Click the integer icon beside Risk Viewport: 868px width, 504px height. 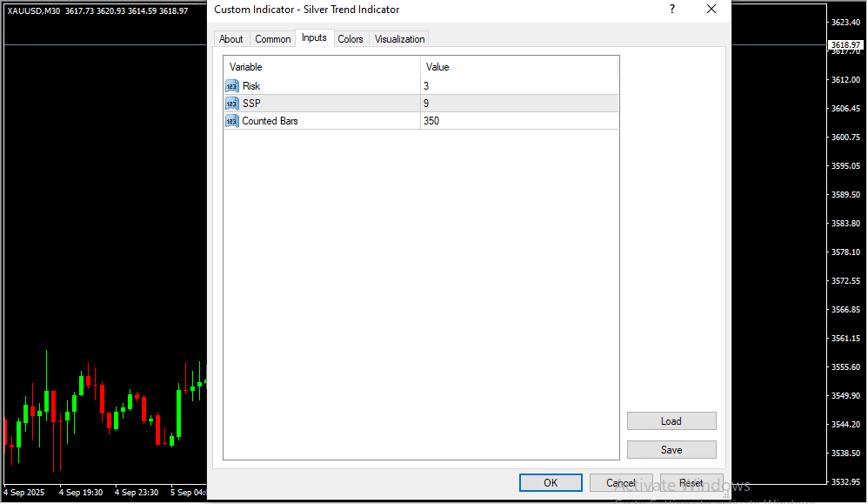click(231, 86)
